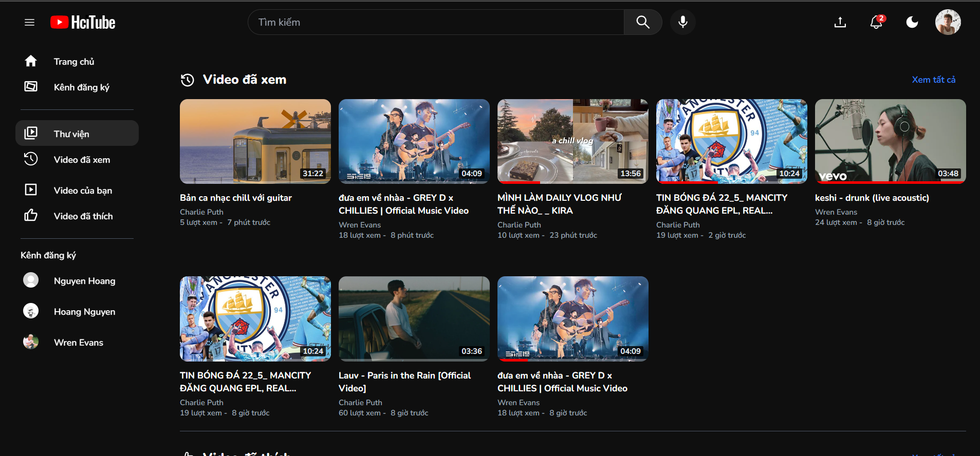Start voice search with microphone icon
Viewport: 980px width, 456px height.
pyautogui.click(x=683, y=22)
